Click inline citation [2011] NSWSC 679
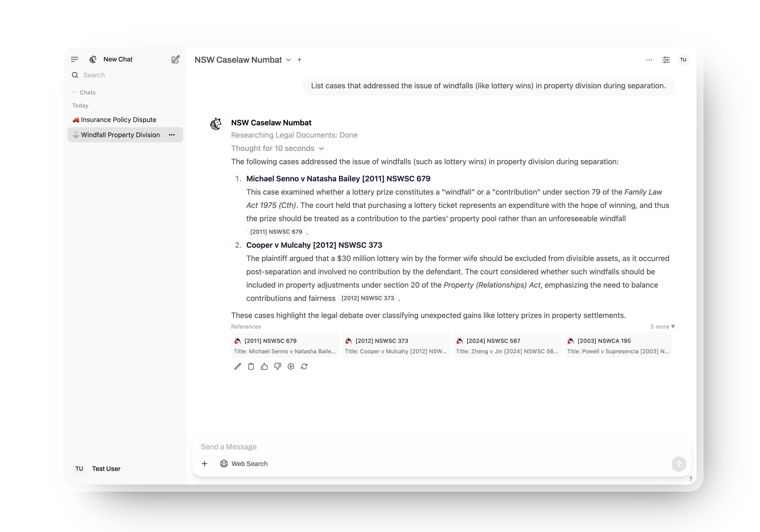 click(x=276, y=232)
